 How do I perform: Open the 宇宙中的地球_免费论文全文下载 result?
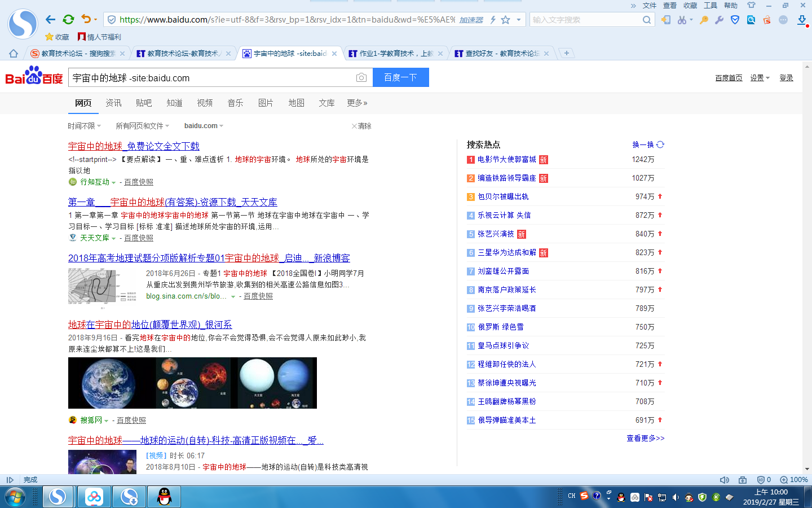(x=134, y=146)
